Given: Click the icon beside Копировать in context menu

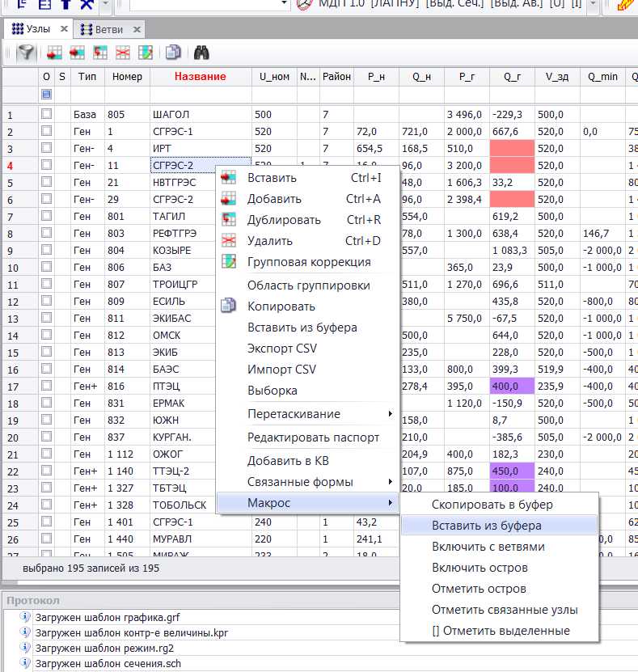Looking at the screenshot, I should (x=228, y=306).
